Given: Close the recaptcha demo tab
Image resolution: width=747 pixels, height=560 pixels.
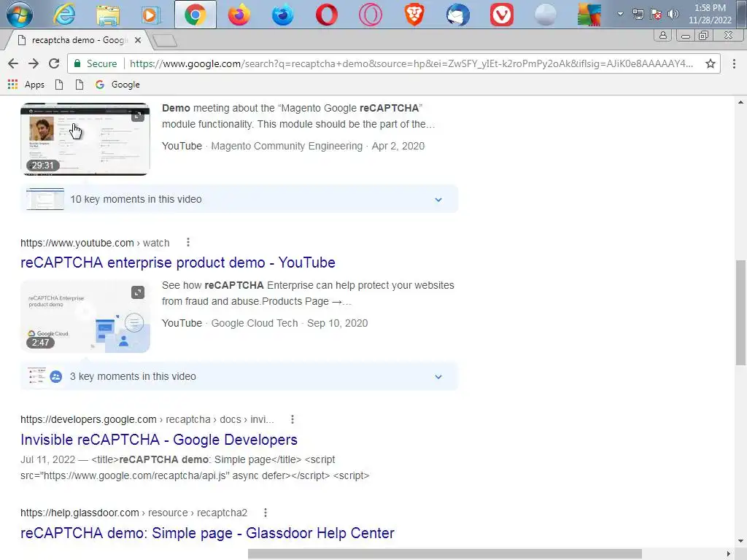Looking at the screenshot, I should [138, 40].
